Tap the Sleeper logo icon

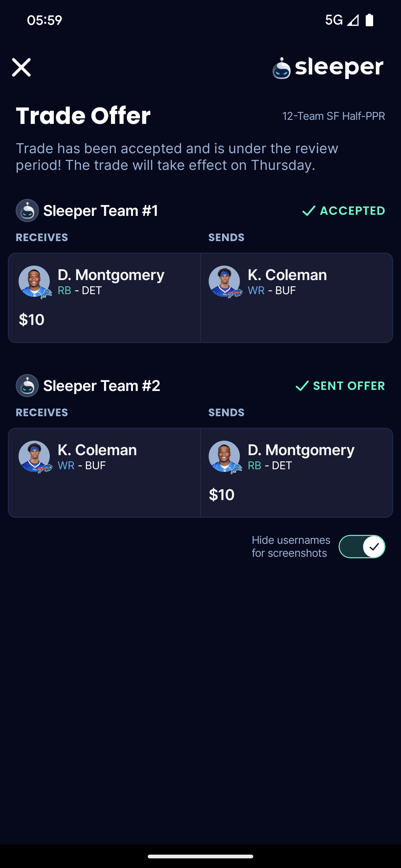281,68
